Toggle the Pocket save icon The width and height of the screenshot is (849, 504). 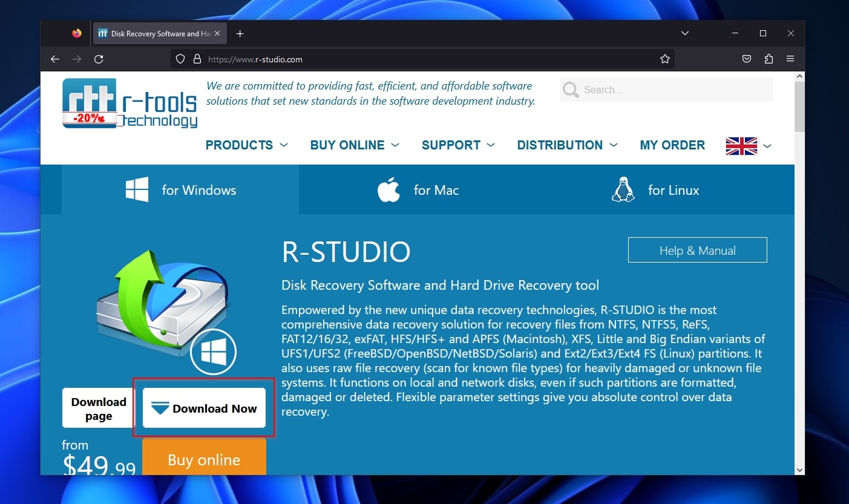[x=746, y=59]
